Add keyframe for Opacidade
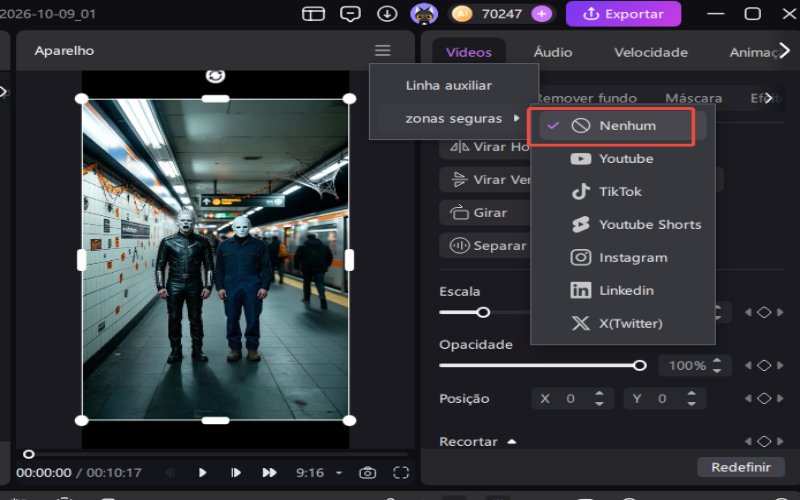The image size is (800, 500). tap(764, 365)
